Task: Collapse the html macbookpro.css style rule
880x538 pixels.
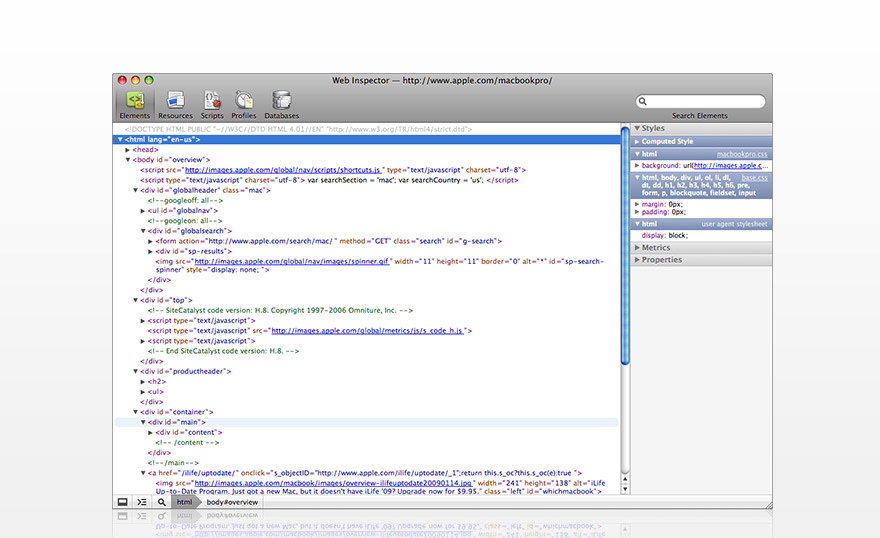Action: pyautogui.click(x=637, y=154)
